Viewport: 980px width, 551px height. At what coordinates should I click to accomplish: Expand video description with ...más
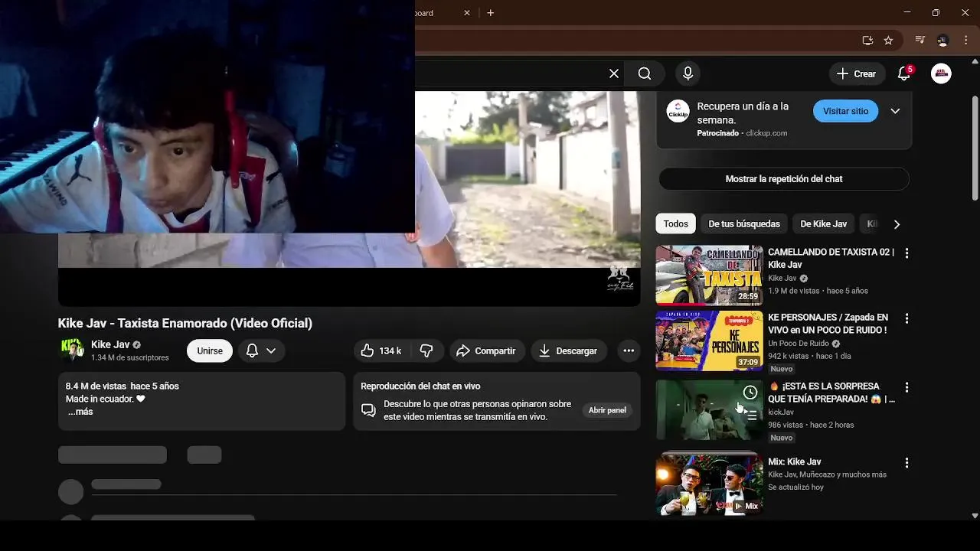80,412
